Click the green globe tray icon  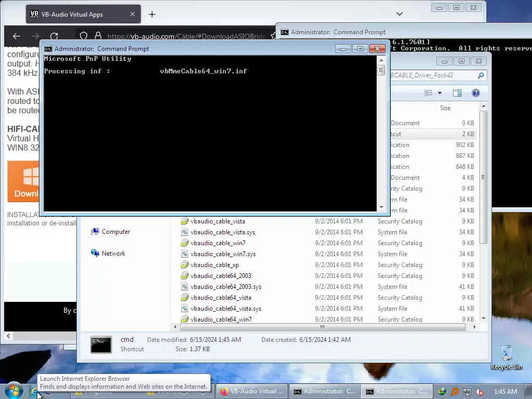coord(442,392)
